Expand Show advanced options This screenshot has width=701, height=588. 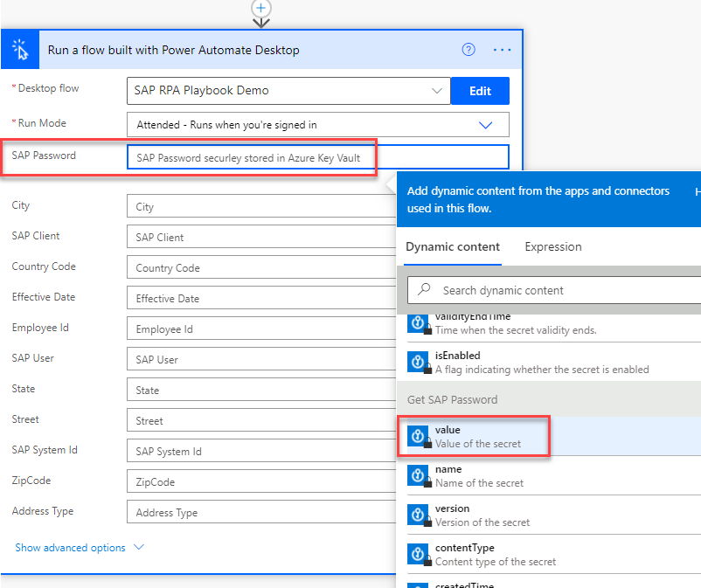click(x=80, y=547)
